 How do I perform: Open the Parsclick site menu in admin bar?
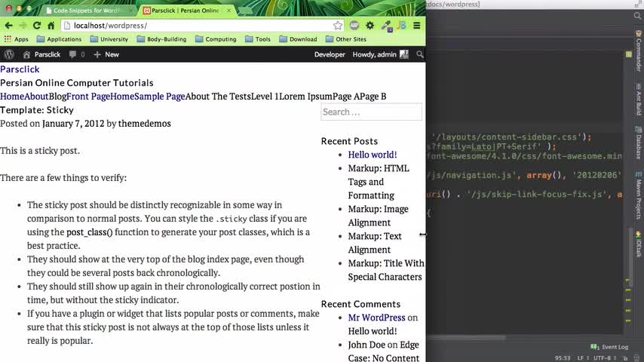pos(42,54)
